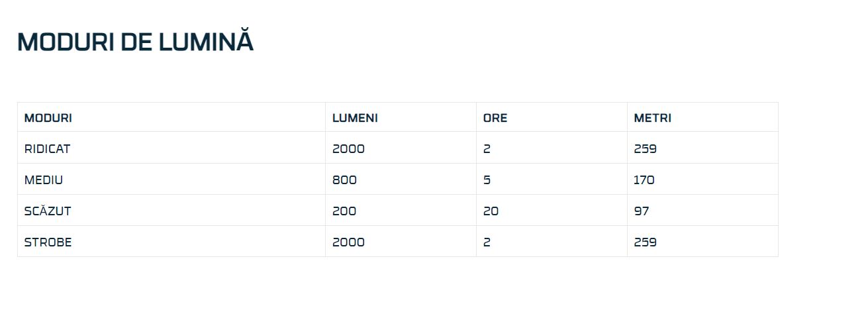Image resolution: width=868 pixels, height=312 pixels.
Task: Click the 2 hours value for RIDICAT
Action: tap(487, 149)
